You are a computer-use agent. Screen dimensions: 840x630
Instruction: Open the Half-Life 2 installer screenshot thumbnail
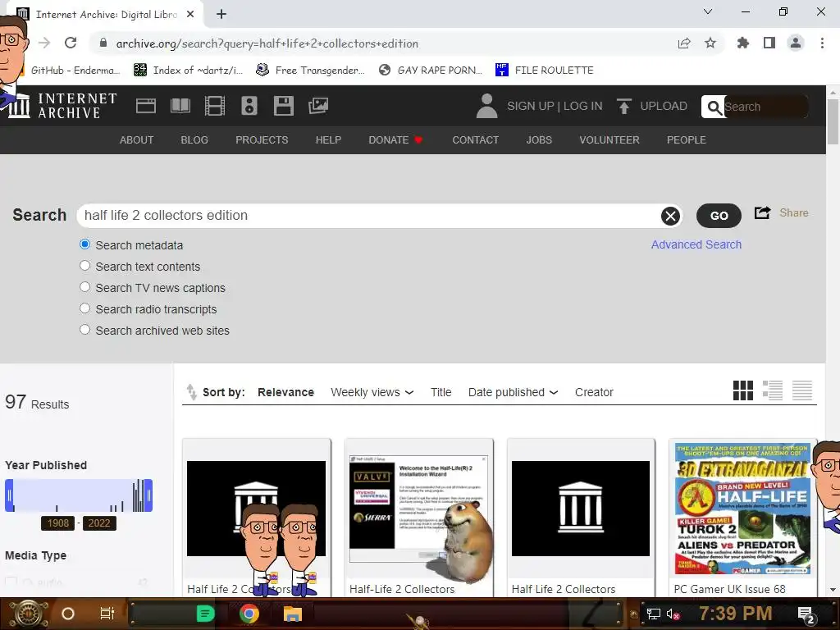418,508
